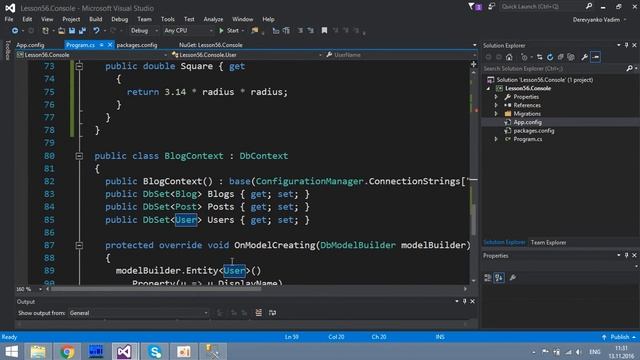This screenshot has width=640, height=360.
Task: Expand the Properties node in Solution Explorer
Action: click(496, 97)
